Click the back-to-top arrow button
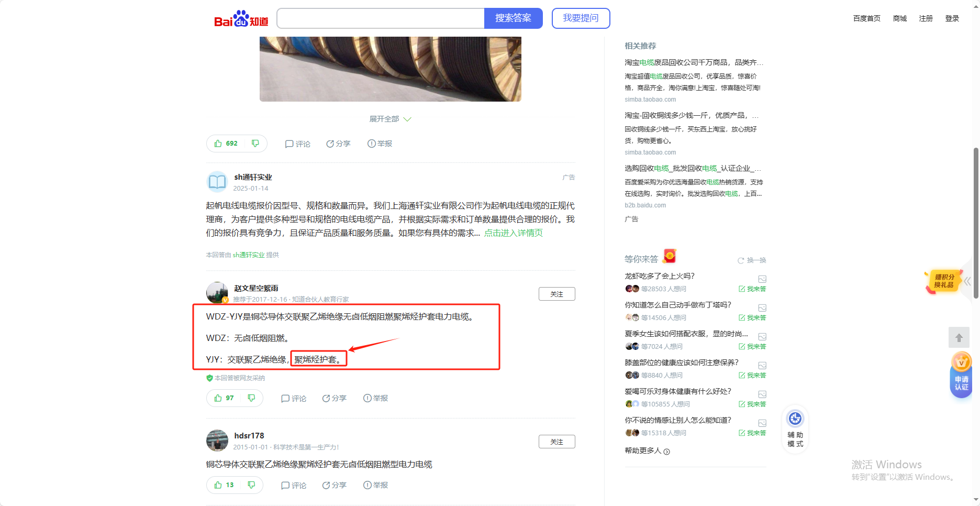The image size is (980, 506). pos(959,338)
